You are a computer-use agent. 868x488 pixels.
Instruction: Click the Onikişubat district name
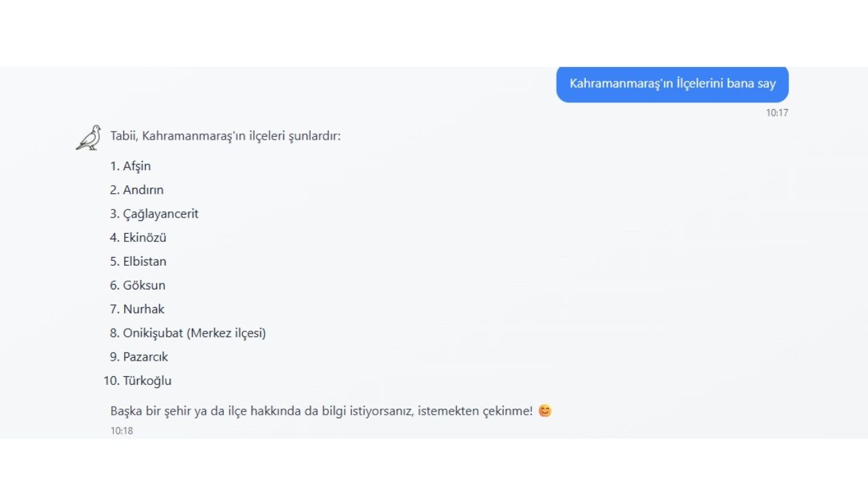pos(153,333)
